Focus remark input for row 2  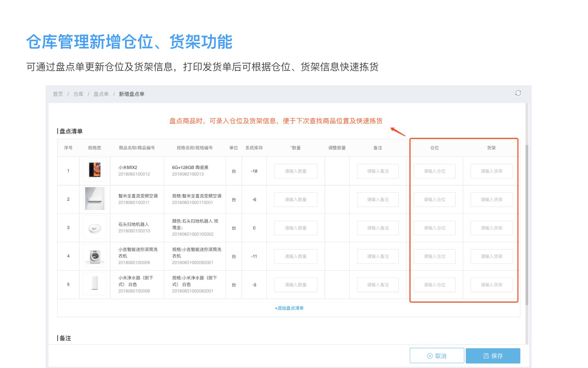pos(378,200)
